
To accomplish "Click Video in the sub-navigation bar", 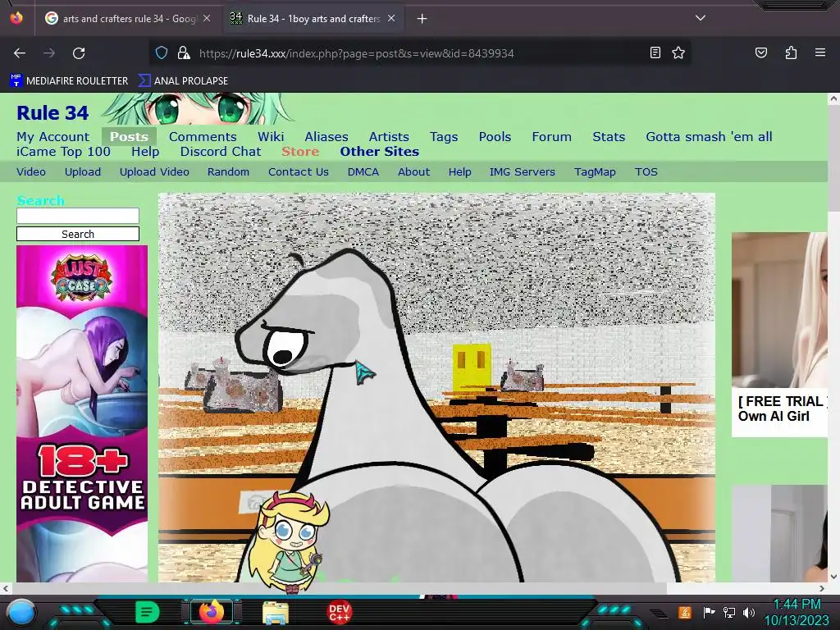I will point(31,172).
